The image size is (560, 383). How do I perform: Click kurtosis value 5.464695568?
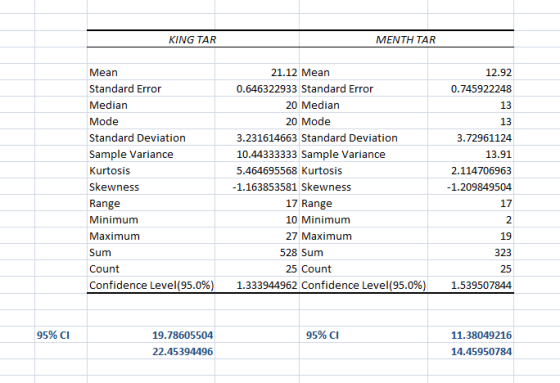pos(266,171)
